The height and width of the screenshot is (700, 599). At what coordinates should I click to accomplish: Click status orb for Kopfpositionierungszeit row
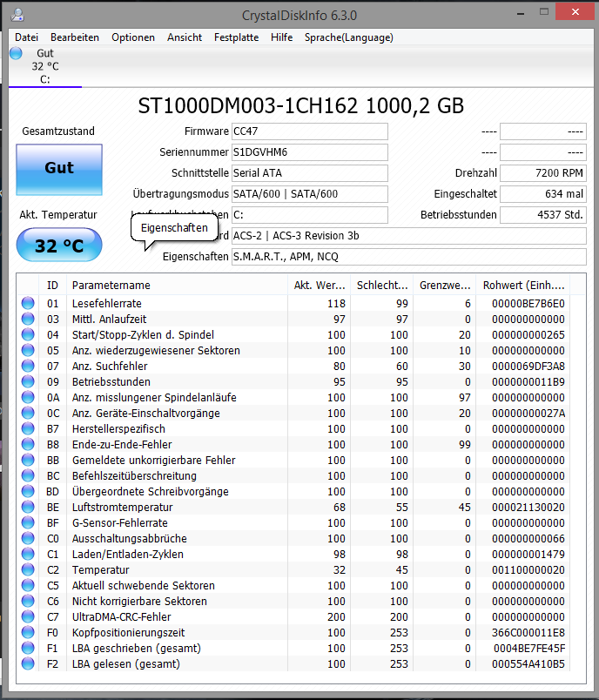tap(28, 632)
